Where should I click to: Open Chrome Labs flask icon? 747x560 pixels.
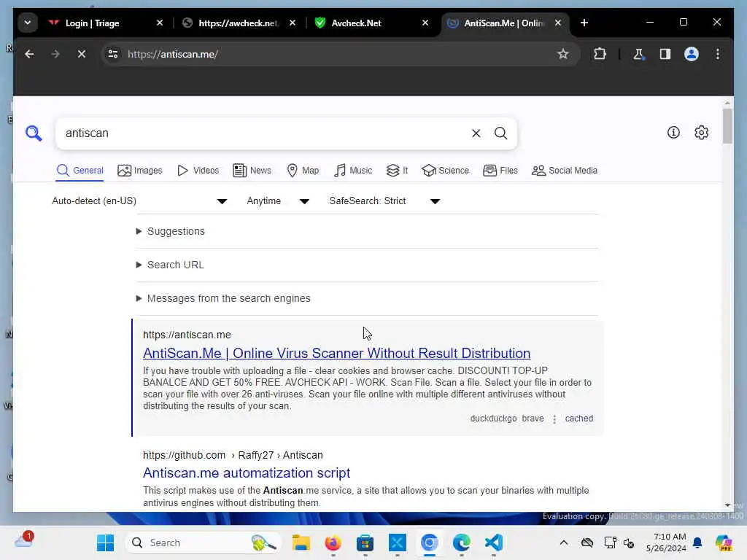(x=638, y=54)
